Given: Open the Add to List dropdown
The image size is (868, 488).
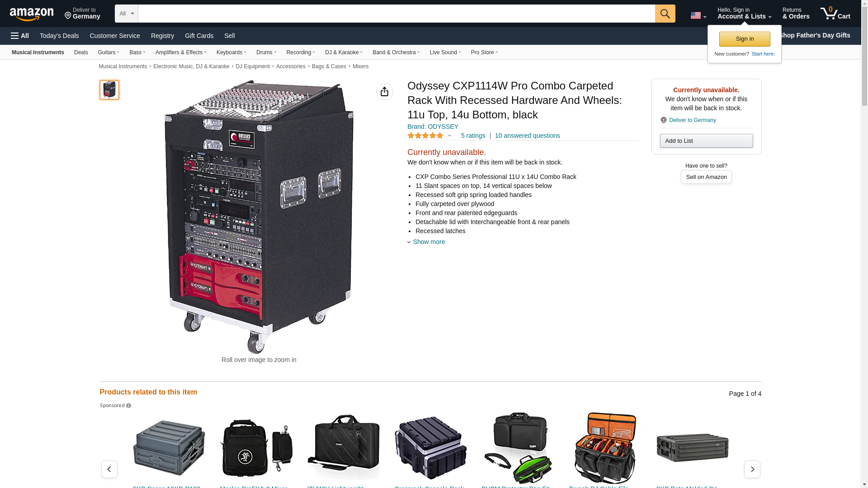Looking at the screenshot, I should [706, 141].
